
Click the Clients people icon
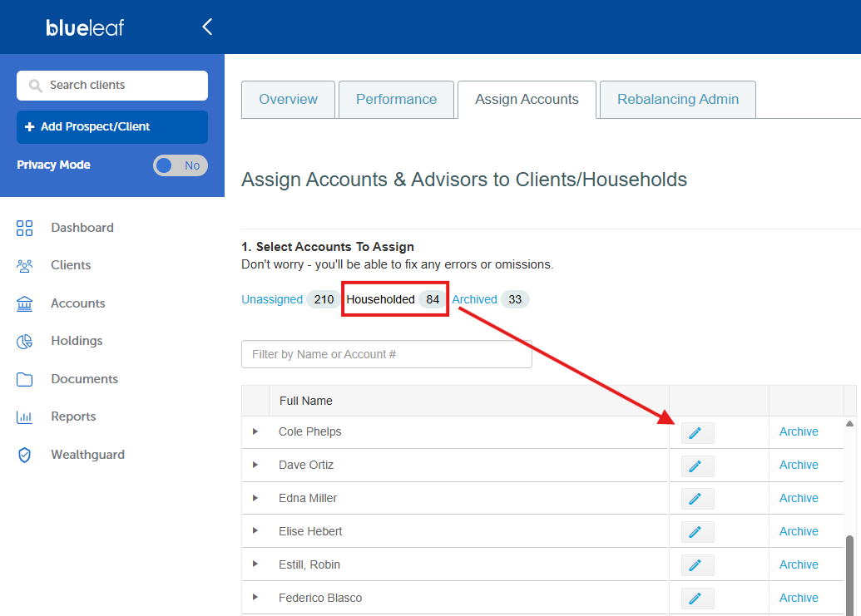click(x=25, y=265)
